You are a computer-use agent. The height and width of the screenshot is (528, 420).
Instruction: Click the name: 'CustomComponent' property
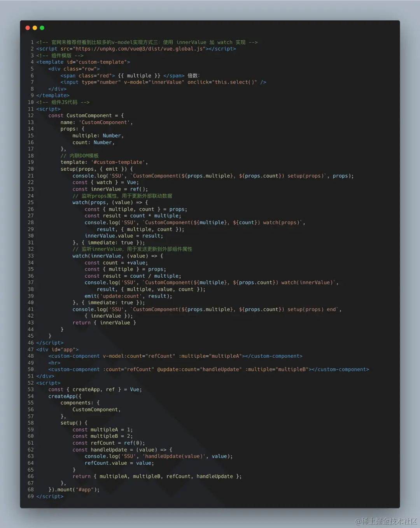96,122
